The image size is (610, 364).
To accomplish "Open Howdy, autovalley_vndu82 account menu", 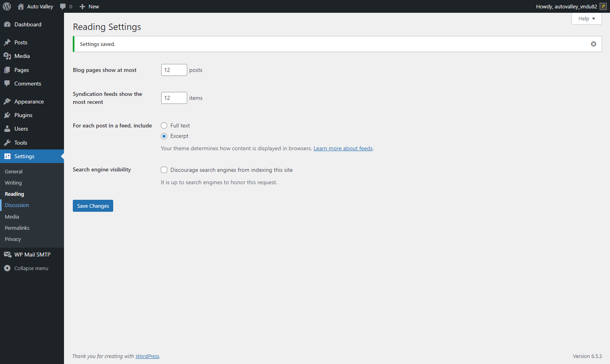I will tap(571, 6).
